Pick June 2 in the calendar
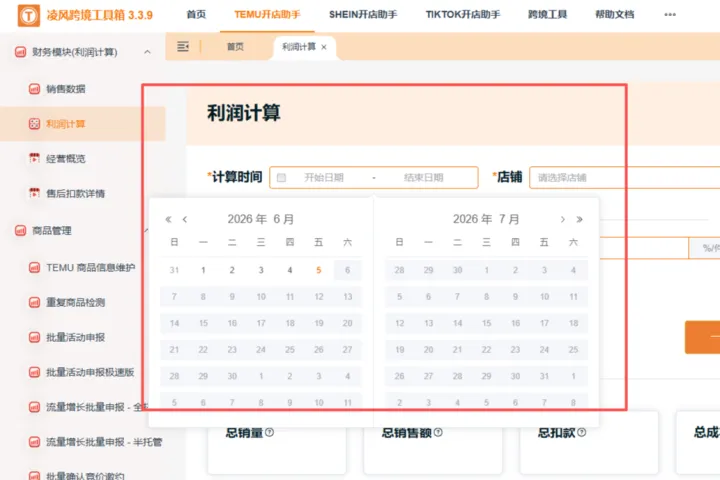Screen dimensions: 720x480 click(x=232, y=270)
